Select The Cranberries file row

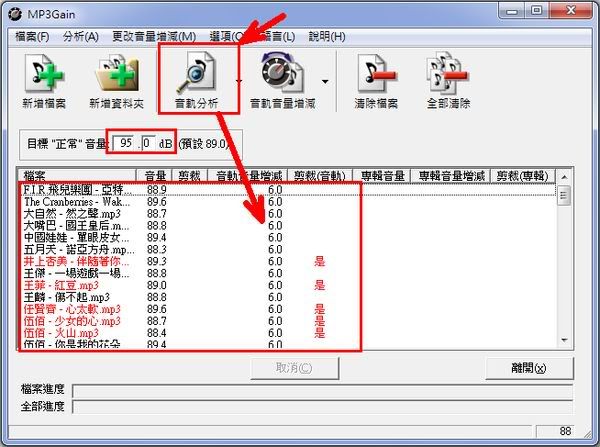point(288,202)
